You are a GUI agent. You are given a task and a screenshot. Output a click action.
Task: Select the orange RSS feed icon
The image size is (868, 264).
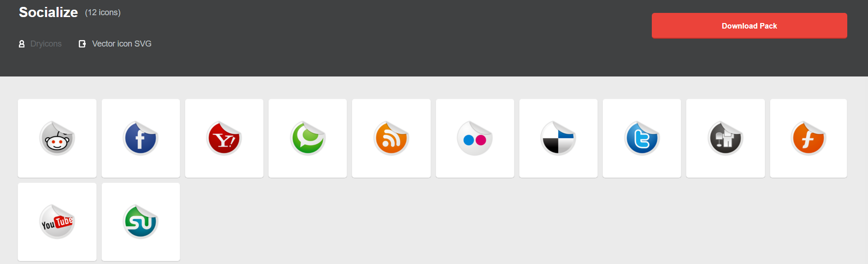391,138
